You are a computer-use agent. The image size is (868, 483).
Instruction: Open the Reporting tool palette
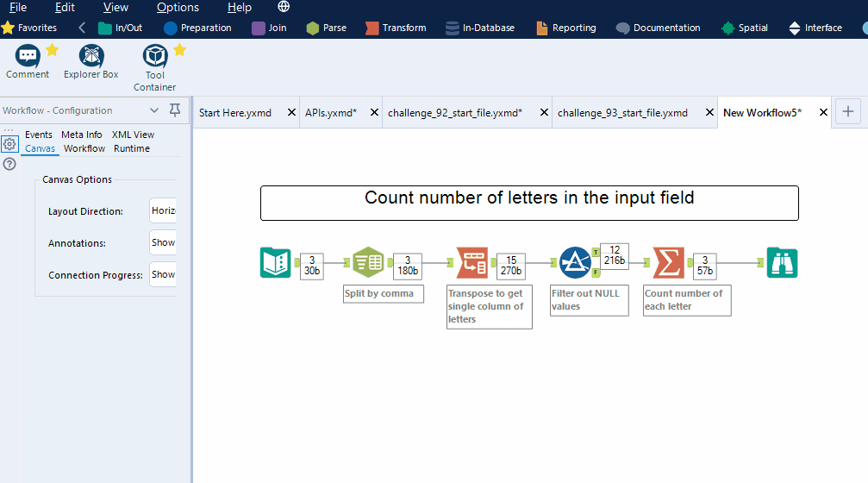coord(566,28)
